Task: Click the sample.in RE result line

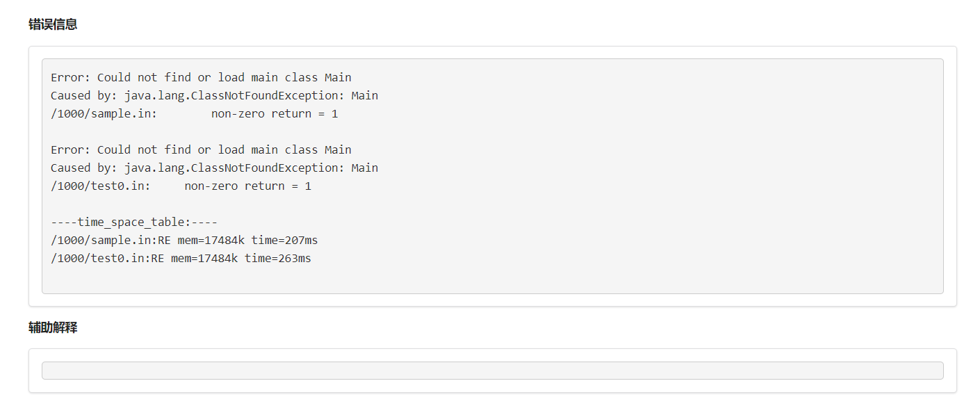Action: (183, 240)
